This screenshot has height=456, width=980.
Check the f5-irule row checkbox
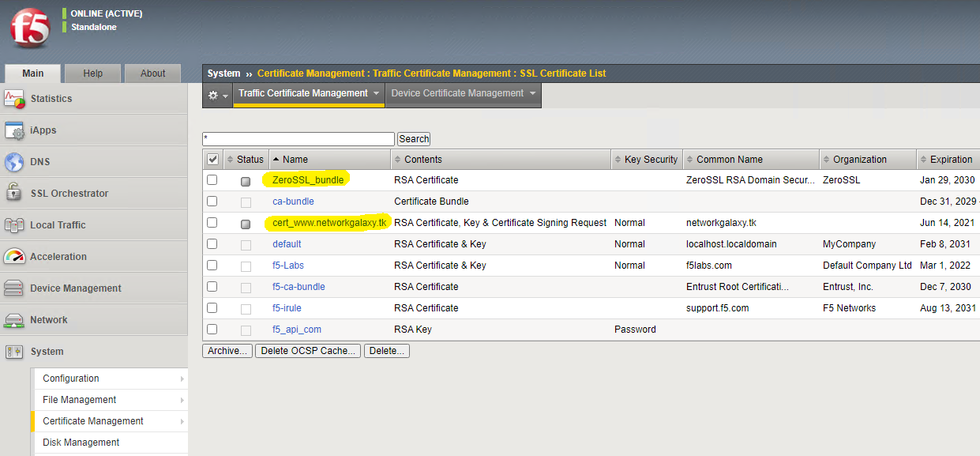click(212, 308)
